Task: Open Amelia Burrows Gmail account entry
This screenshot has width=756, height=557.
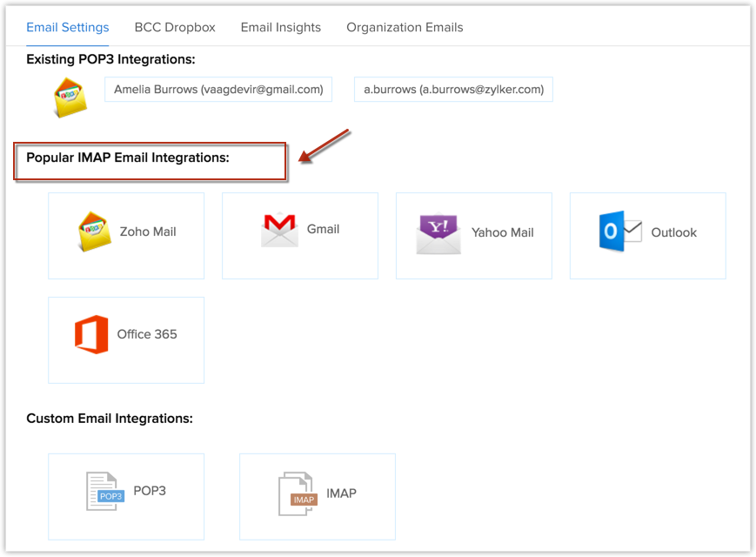Action: coord(218,89)
